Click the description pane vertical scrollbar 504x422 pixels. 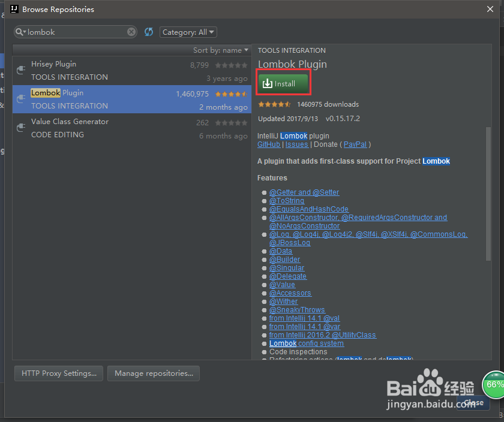pyautogui.click(x=488, y=194)
